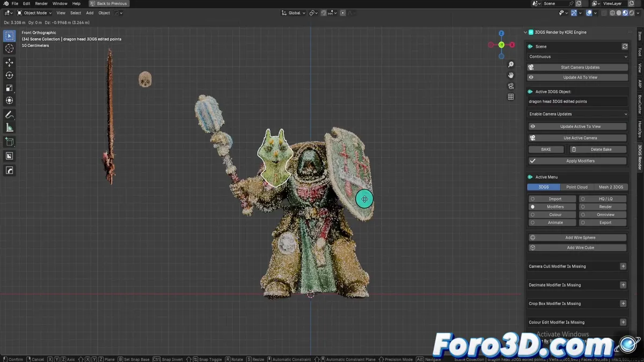
Task: Click the zoom magnifier viewport gizmo
Action: pos(511,65)
